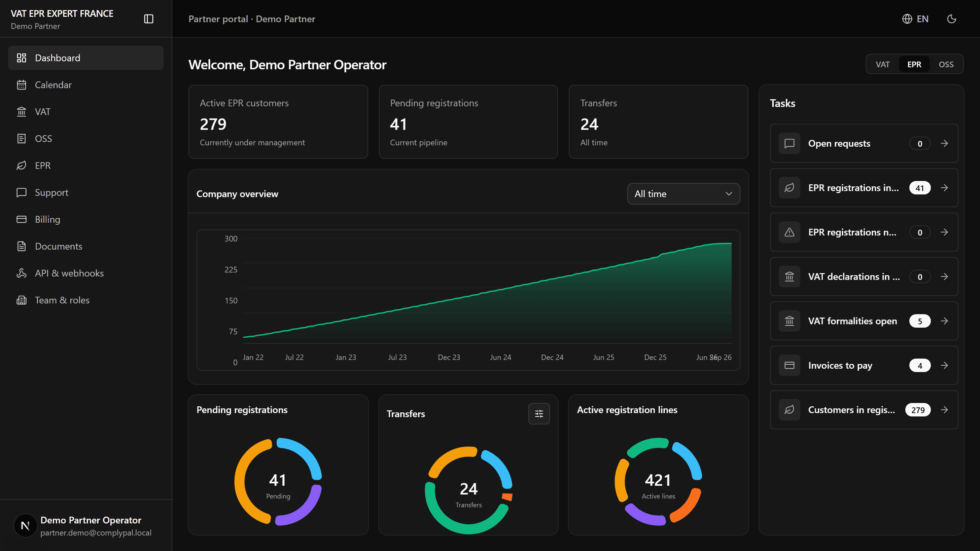The width and height of the screenshot is (980, 551).
Task: Switch dashboard to the VAT tab
Action: 882,64
